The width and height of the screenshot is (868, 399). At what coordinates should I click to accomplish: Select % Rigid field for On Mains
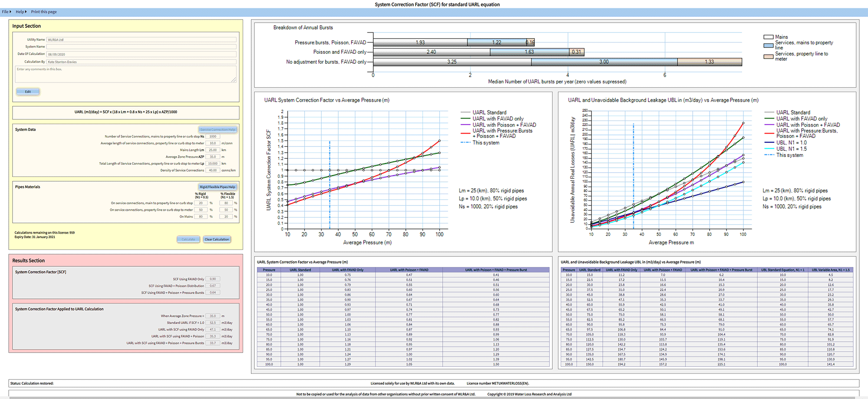coord(201,216)
